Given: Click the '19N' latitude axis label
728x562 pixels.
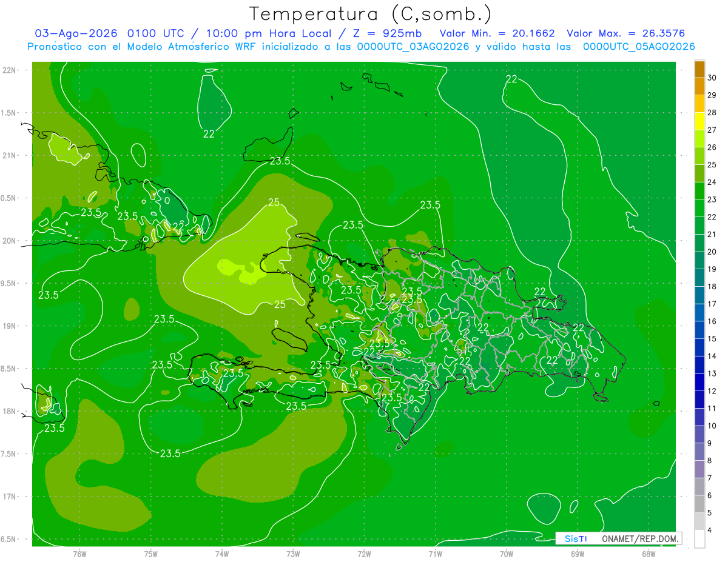Looking at the screenshot, I should (x=9, y=326).
